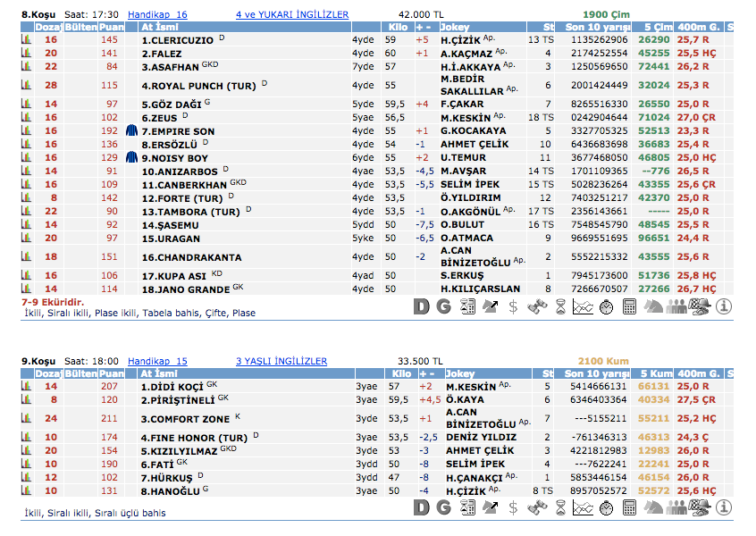Click the hourglass icon under race 8
The image size is (756, 536).
(559, 306)
